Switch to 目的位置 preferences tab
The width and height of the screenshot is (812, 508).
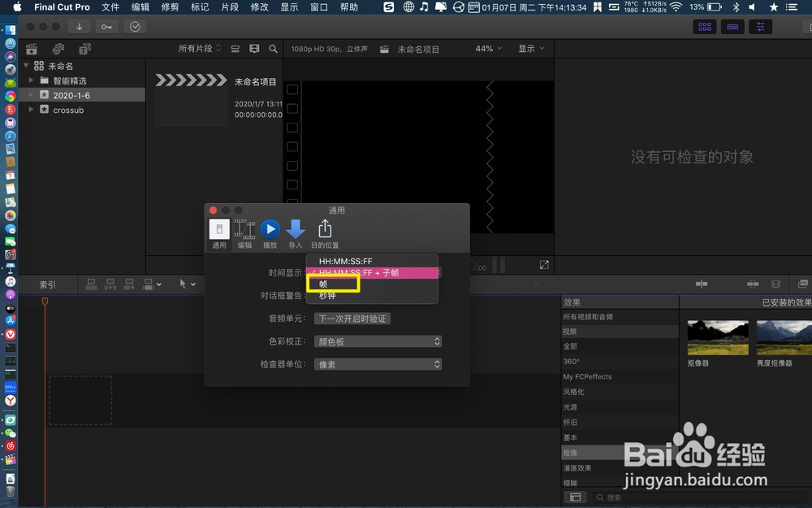[325, 234]
